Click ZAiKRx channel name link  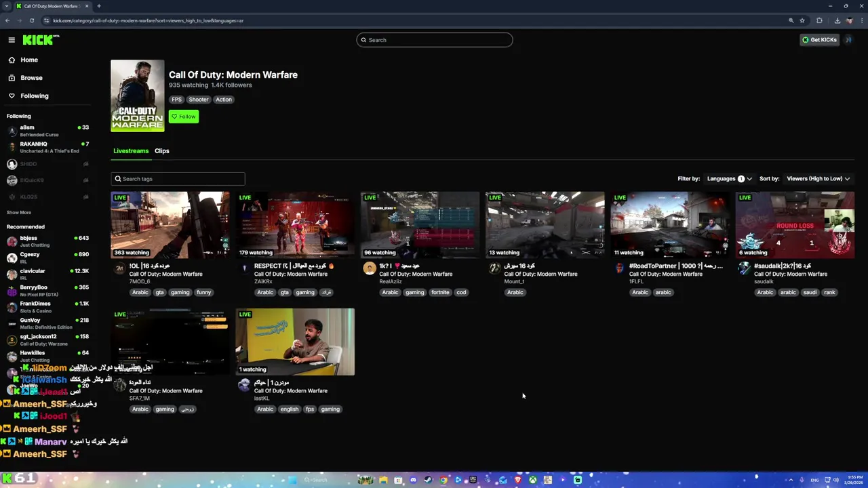(263, 281)
